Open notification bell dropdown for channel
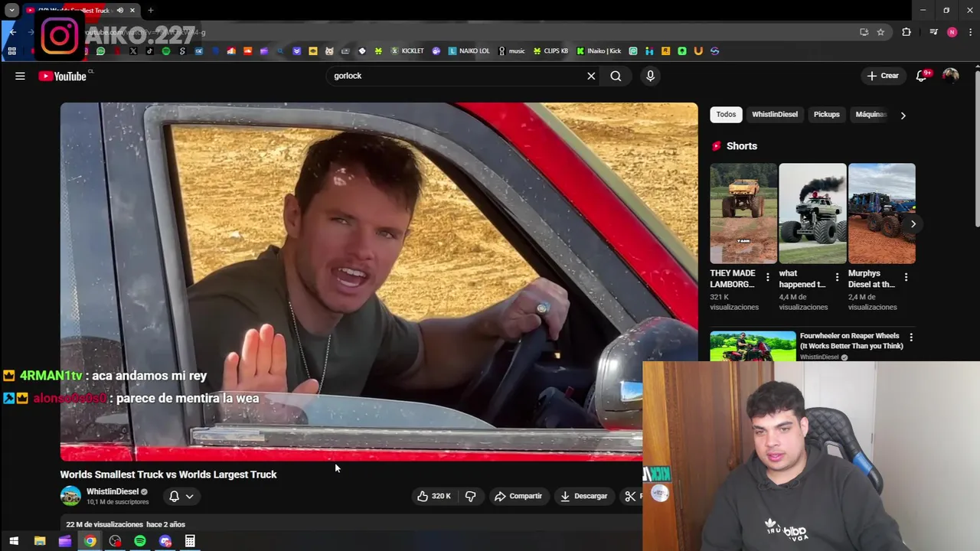980x551 pixels. [x=181, y=496]
